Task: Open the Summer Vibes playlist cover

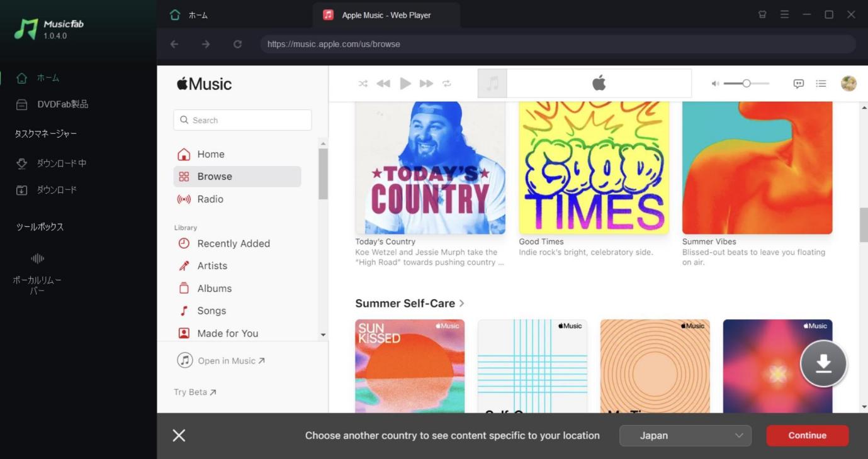Action: click(x=757, y=168)
